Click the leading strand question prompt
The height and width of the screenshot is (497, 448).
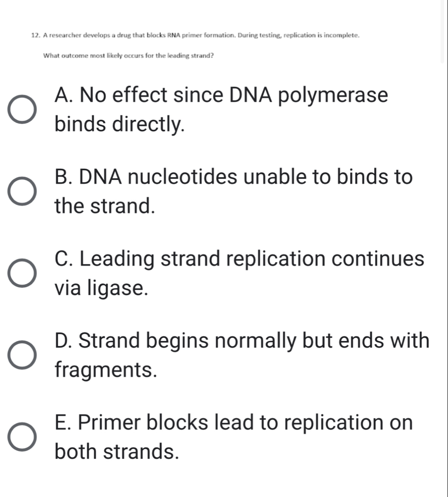pyautogui.click(x=129, y=56)
